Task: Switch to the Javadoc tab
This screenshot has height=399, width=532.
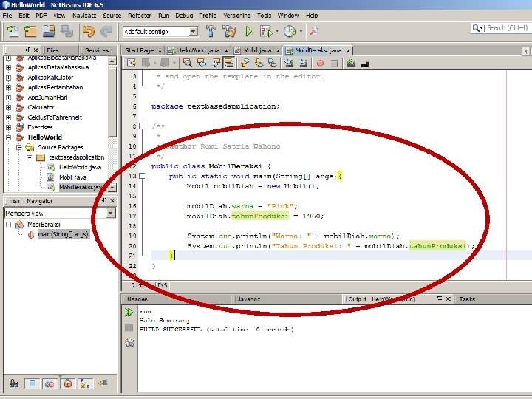Action: pos(249,299)
